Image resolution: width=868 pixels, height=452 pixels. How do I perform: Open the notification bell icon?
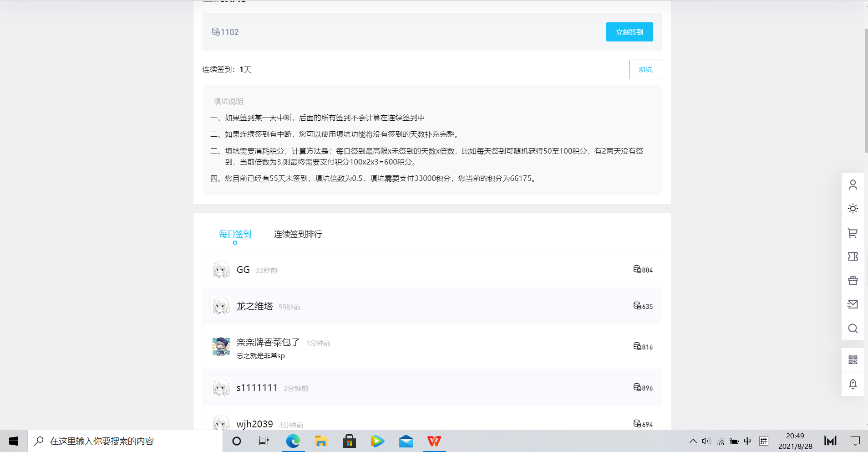853,384
